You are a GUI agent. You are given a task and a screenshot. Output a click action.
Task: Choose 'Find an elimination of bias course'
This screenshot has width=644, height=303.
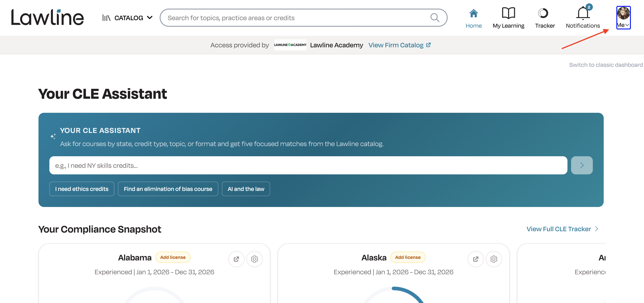[168, 189]
